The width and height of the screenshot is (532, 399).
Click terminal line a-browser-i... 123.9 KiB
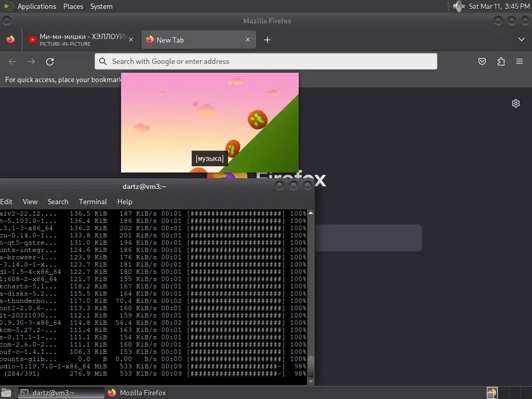[x=153, y=257]
